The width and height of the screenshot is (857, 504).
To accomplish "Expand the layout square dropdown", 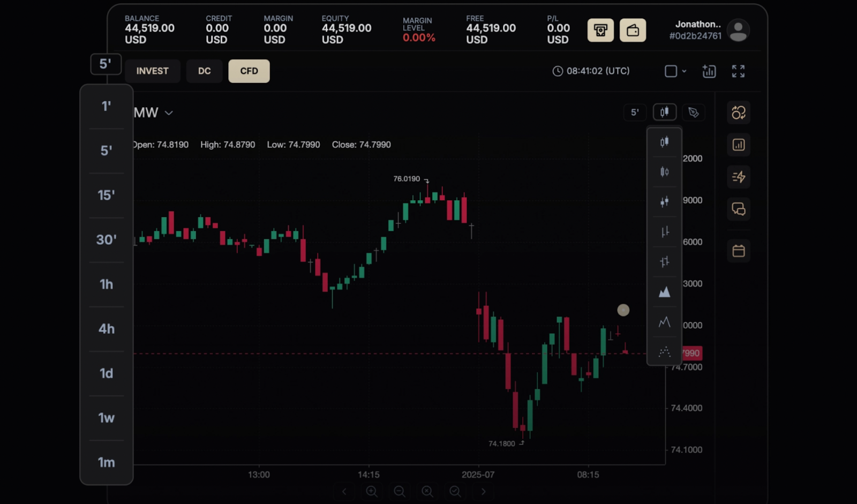I will [x=675, y=71].
